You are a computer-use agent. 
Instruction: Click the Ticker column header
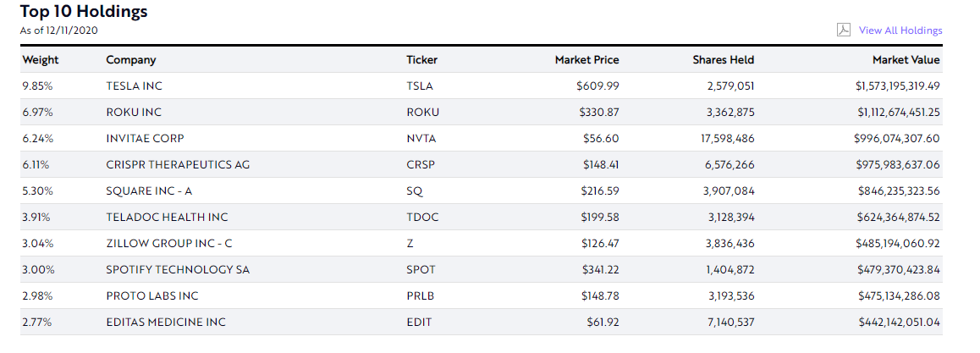tap(422, 60)
